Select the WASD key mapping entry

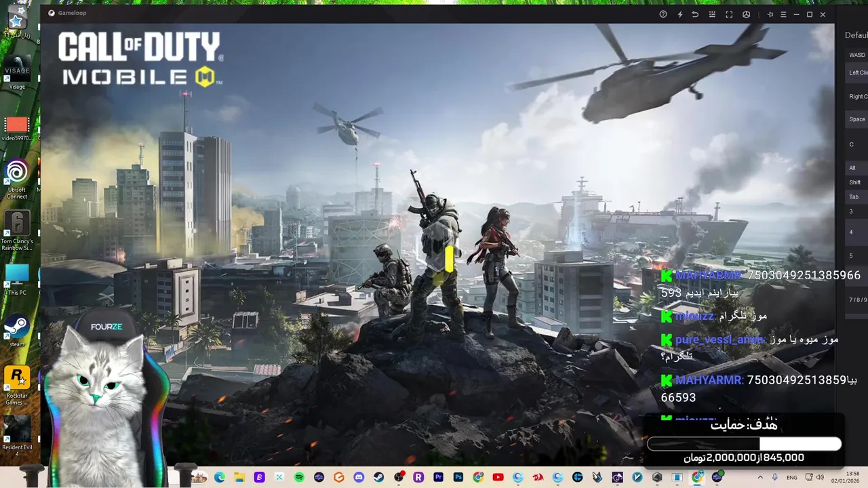tap(856, 55)
